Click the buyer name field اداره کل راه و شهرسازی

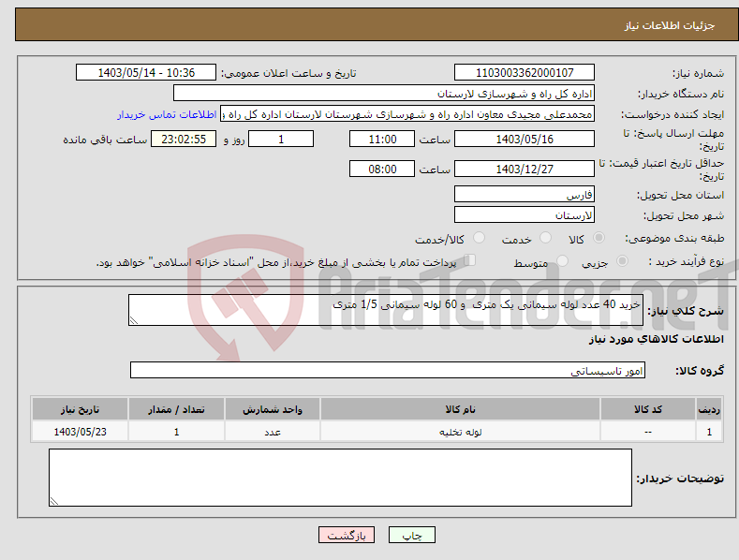pyautogui.click(x=384, y=94)
